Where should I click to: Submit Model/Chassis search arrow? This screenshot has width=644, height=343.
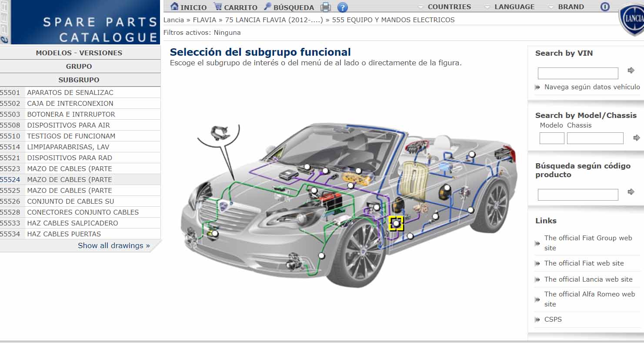point(637,138)
